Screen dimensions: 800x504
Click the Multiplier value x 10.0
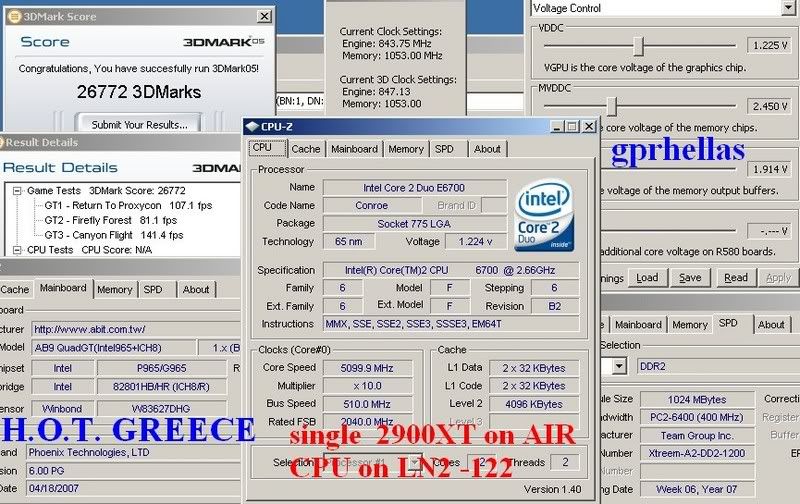pos(367,386)
